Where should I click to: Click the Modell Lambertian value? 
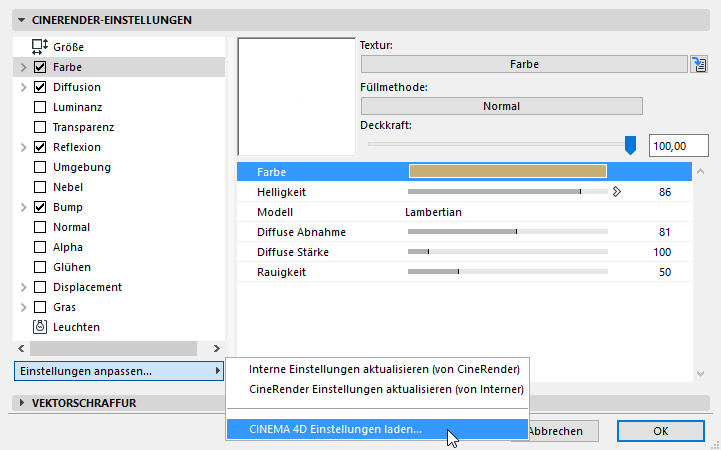433,212
